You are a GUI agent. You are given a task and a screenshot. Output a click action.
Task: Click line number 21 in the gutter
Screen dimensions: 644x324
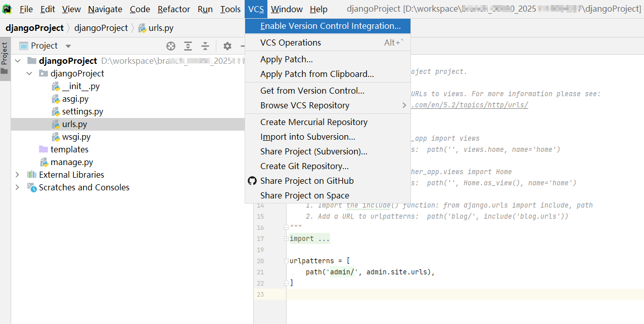[260, 272]
